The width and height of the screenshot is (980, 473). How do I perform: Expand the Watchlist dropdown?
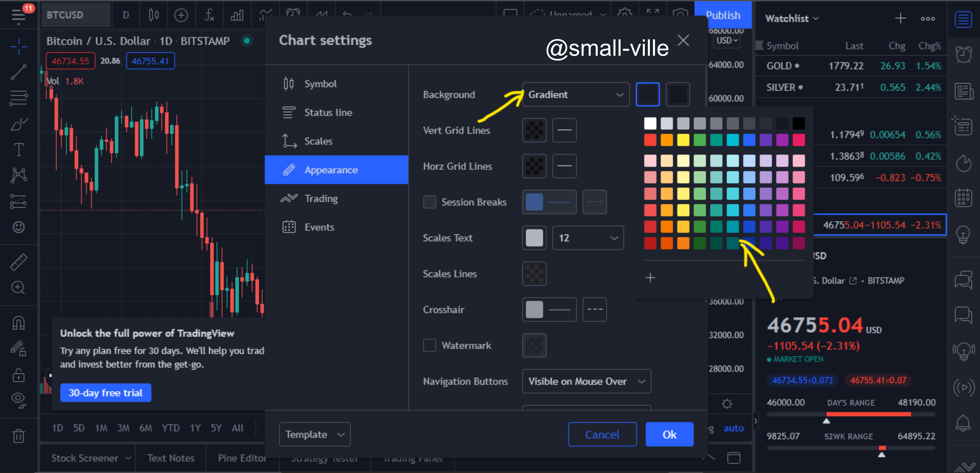pyautogui.click(x=792, y=18)
